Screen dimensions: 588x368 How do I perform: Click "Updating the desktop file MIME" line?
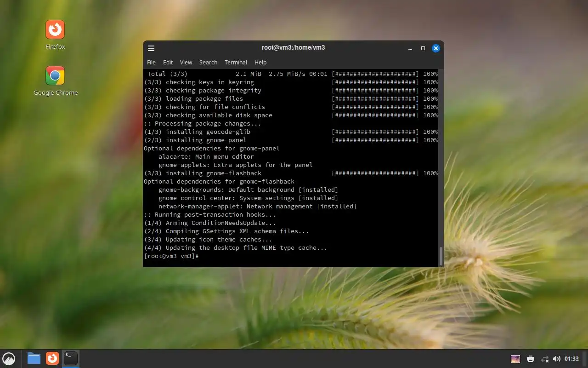tap(236, 248)
